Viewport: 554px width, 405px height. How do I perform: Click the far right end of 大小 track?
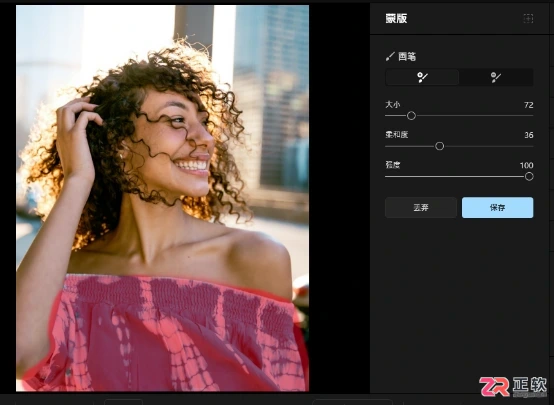pos(532,116)
